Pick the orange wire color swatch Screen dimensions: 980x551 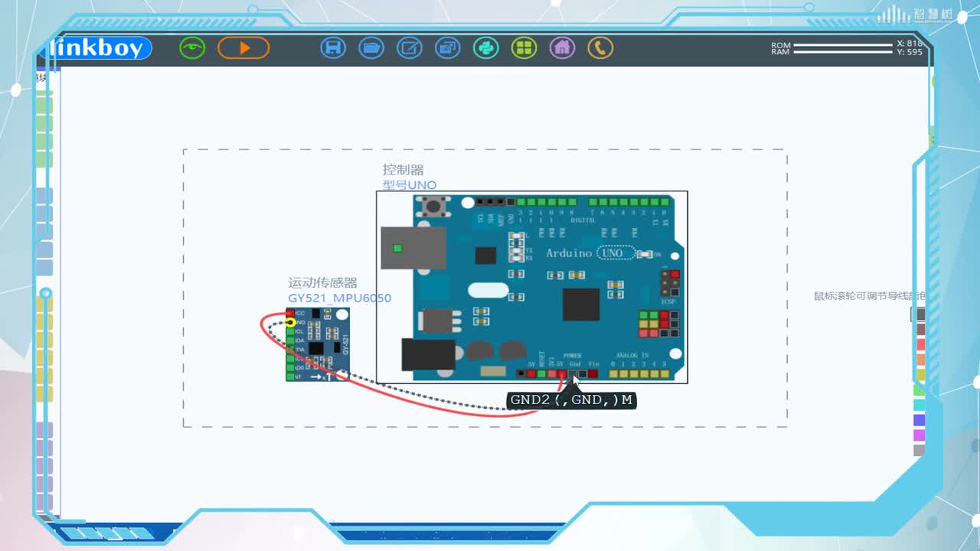pos(920,359)
